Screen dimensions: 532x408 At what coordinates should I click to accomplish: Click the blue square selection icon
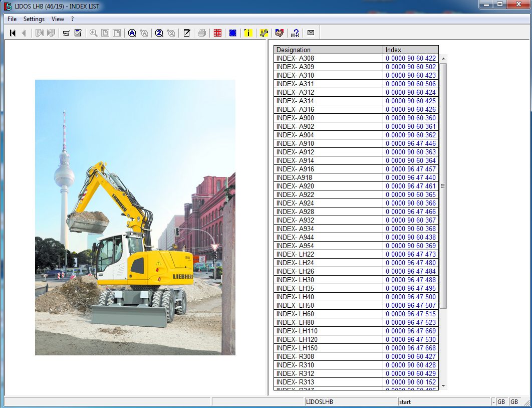click(x=232, y=33)
